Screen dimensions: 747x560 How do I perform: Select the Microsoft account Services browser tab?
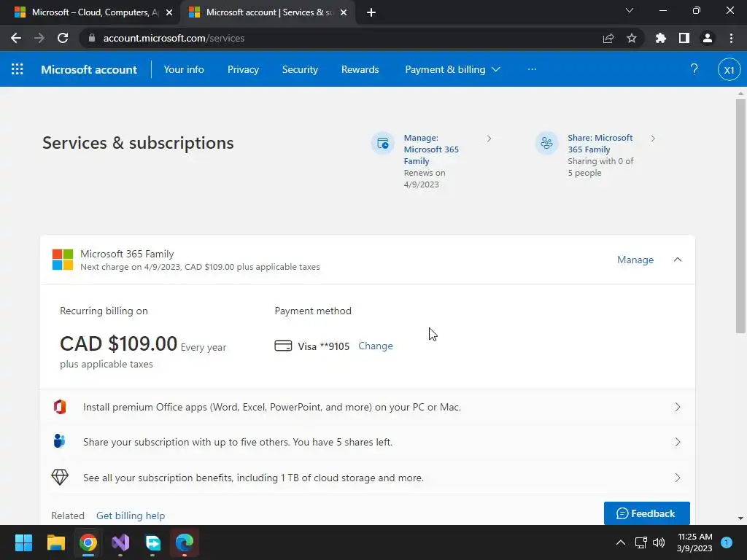267,12
